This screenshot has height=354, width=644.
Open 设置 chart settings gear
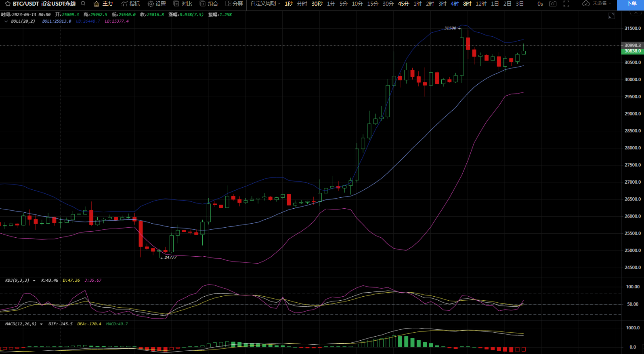pos(157,4)
